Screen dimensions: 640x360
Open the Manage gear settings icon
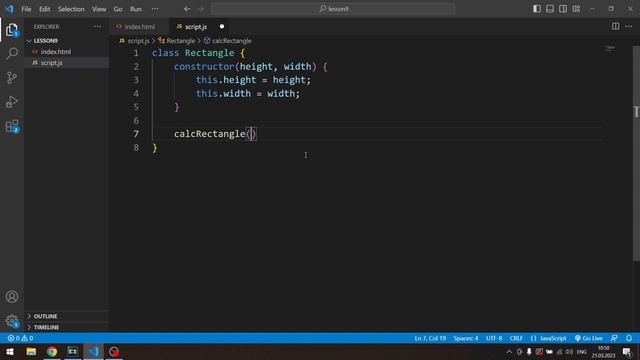tap(12, 321)
